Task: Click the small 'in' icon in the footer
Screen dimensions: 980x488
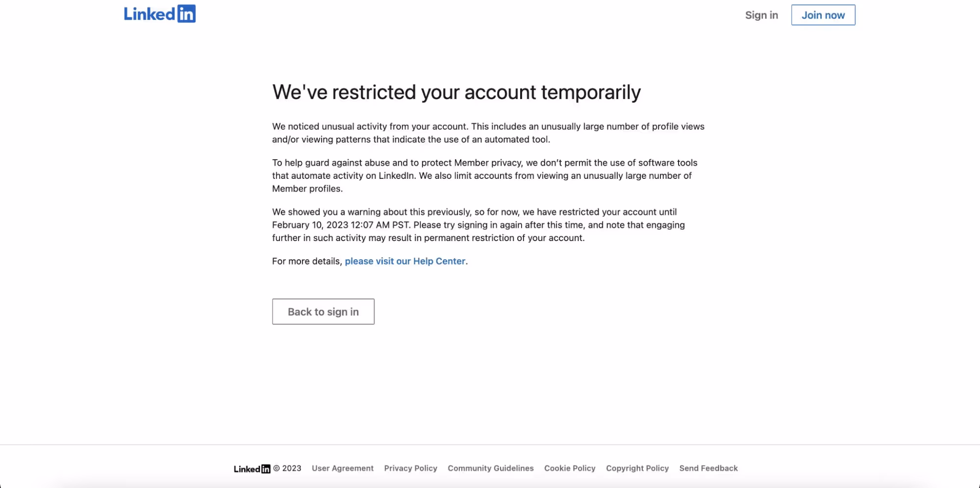Action: 265,468
